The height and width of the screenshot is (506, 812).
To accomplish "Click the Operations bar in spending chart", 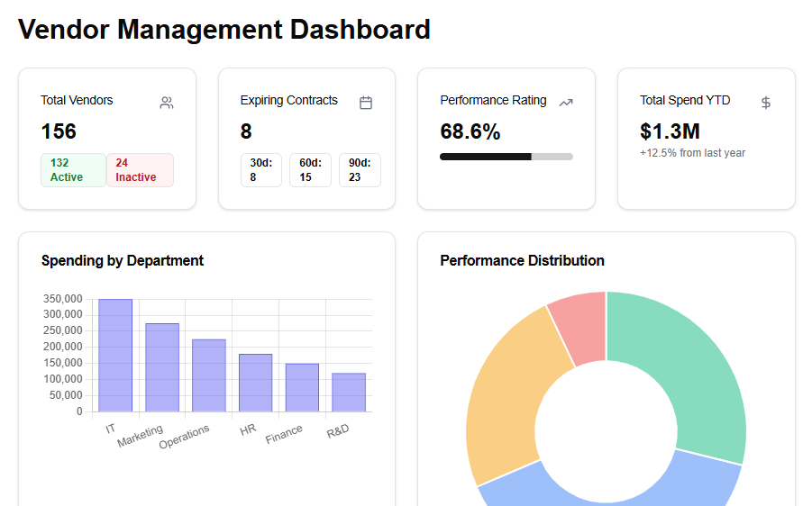I will 209,375.
